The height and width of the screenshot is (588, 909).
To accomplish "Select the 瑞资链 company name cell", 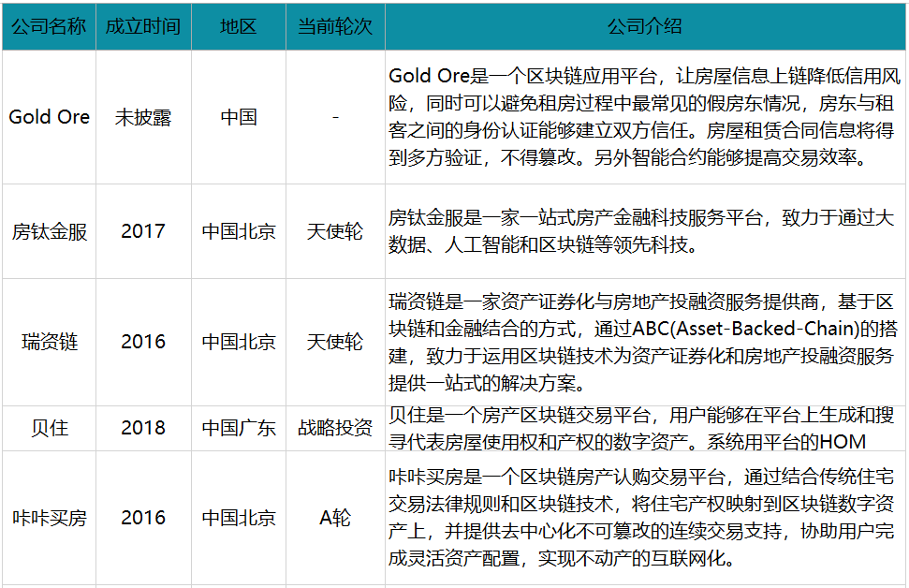I will (49, 342).
